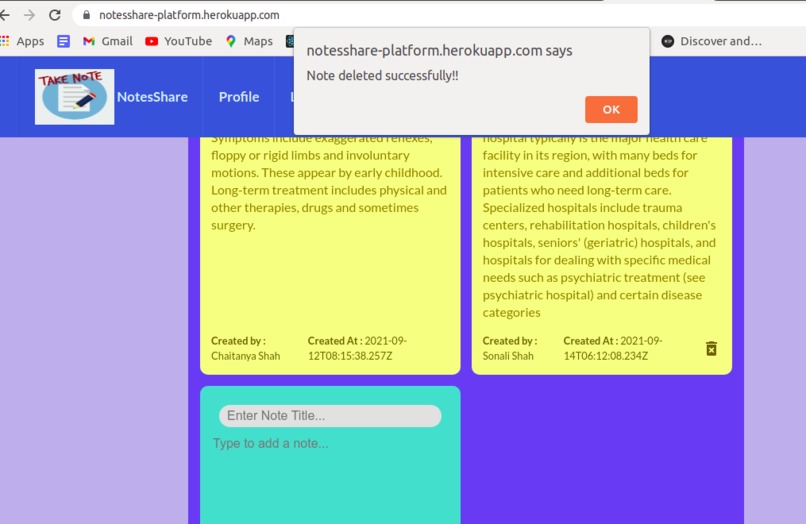806x524 pixels.
Task: Select 'Note deleted successfully!!' message text
Action: point(382,76)
